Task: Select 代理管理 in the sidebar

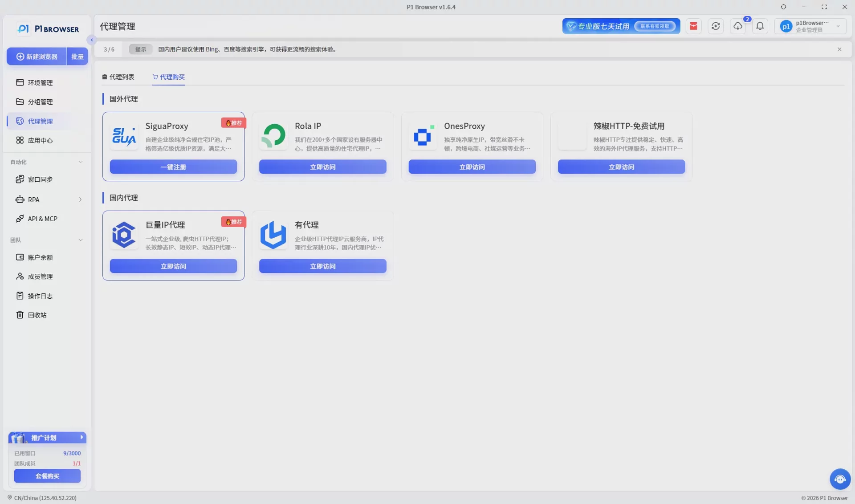Action: tap(47, 121)
